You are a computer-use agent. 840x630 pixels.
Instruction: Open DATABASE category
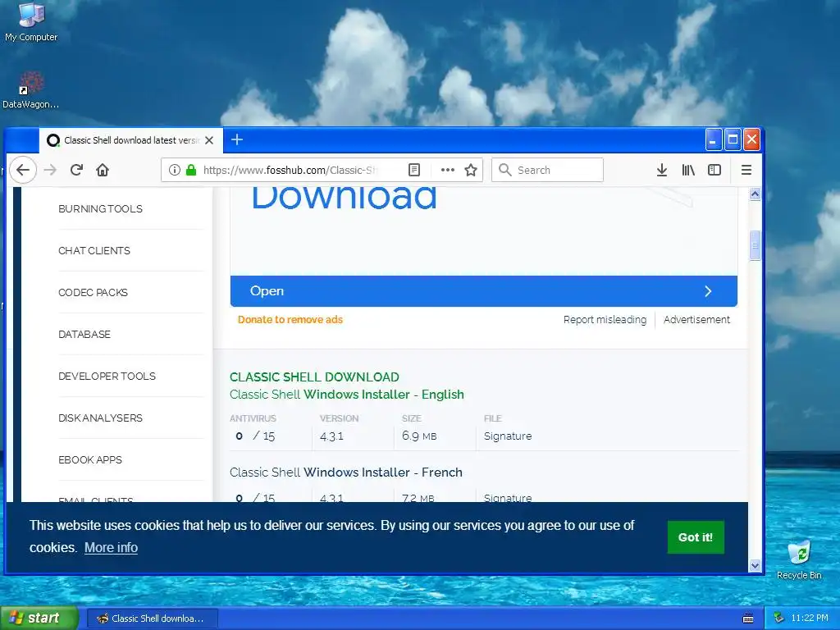click(84, 335)
